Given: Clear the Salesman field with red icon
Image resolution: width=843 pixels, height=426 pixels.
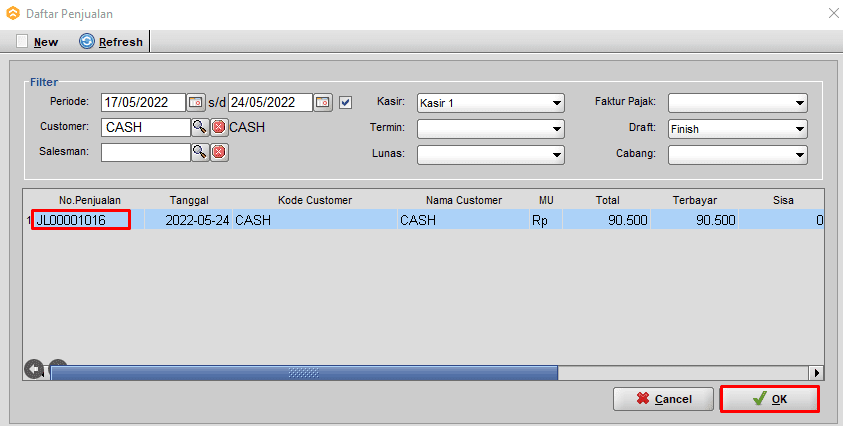Looking at the screenshot, I should (219, 152).
